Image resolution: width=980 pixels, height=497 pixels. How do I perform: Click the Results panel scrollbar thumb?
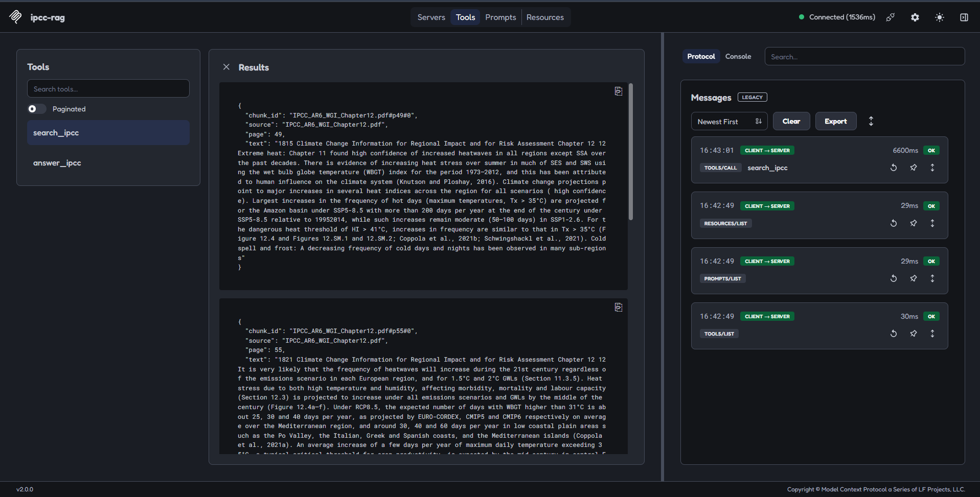[x=631, y=152]
